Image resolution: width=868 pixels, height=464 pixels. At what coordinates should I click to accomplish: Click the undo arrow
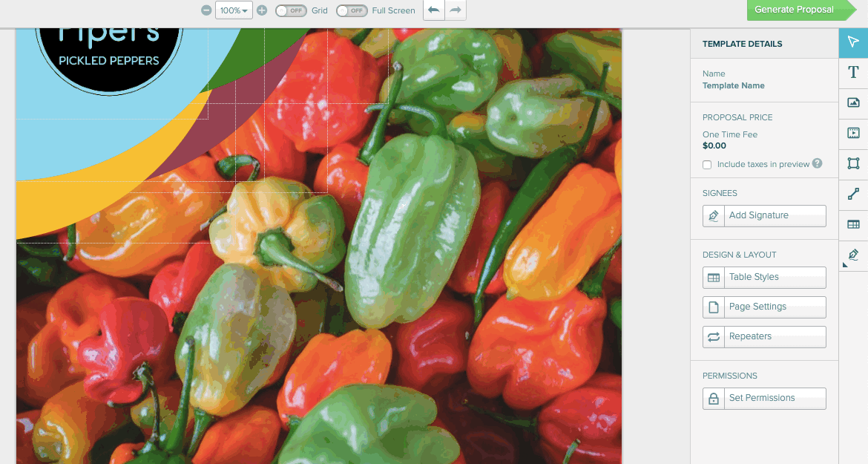point(433,10)
